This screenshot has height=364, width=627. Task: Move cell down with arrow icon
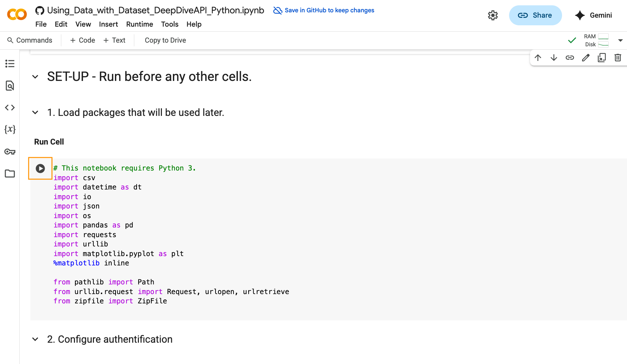point(554,58)
